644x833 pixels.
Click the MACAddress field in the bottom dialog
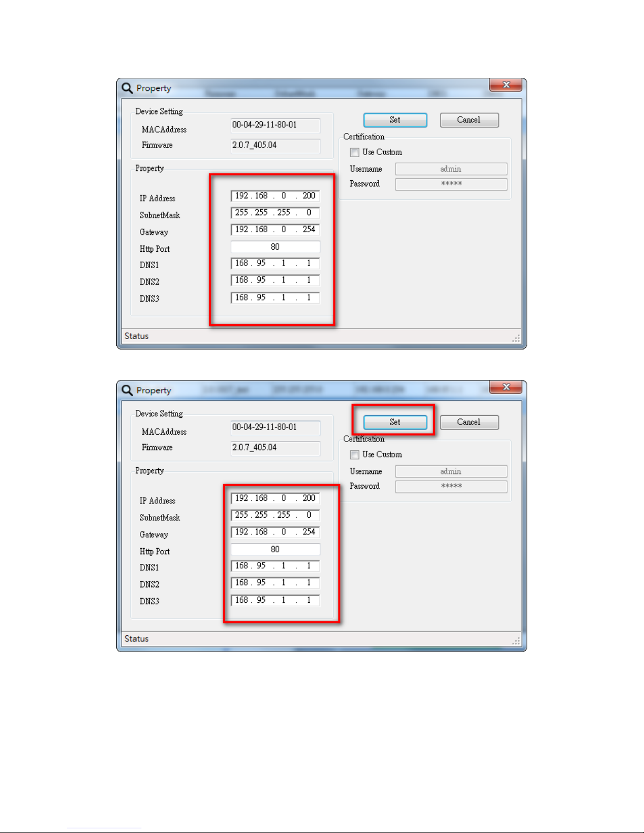point(275,427)
